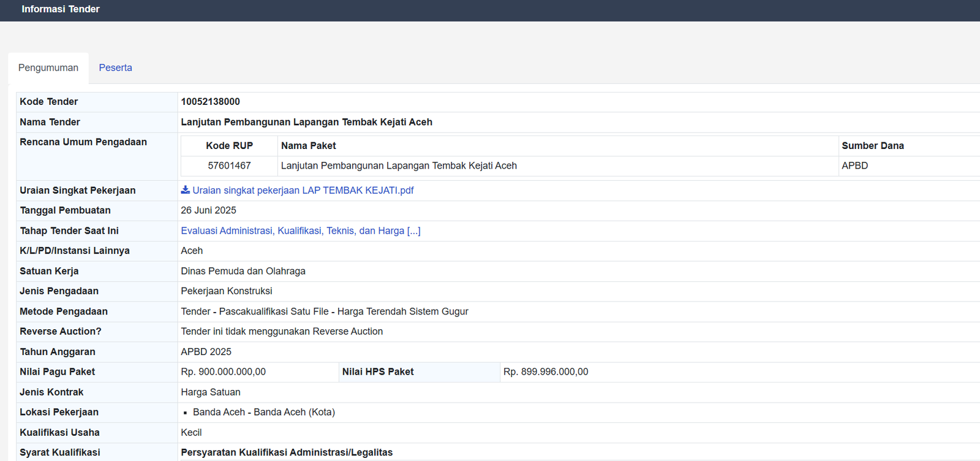Click the Nama Paket column header

point(309,146)
